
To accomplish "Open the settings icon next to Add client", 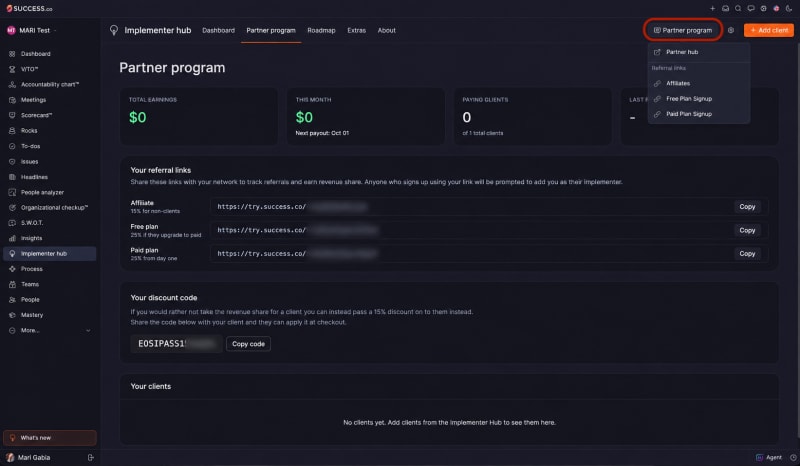I will [731, 30].
